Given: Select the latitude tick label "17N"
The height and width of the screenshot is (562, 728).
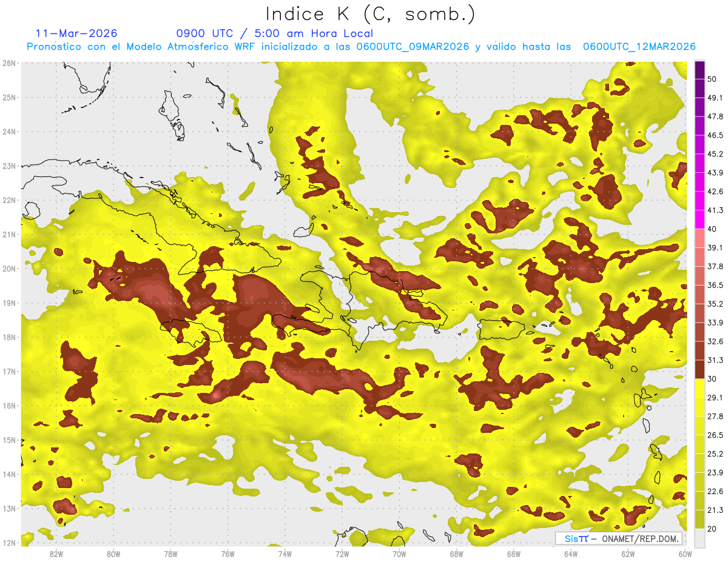Looking at the screenshot, I should pos(9,372).
